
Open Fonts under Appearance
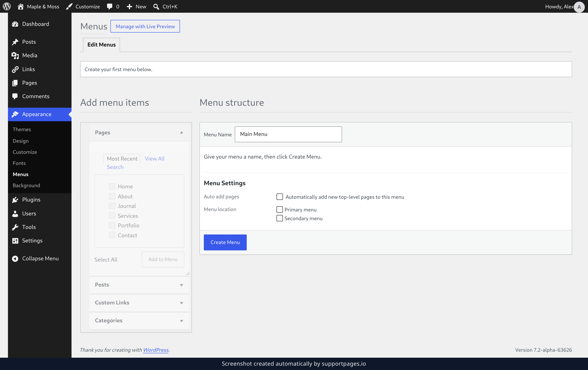19,163
